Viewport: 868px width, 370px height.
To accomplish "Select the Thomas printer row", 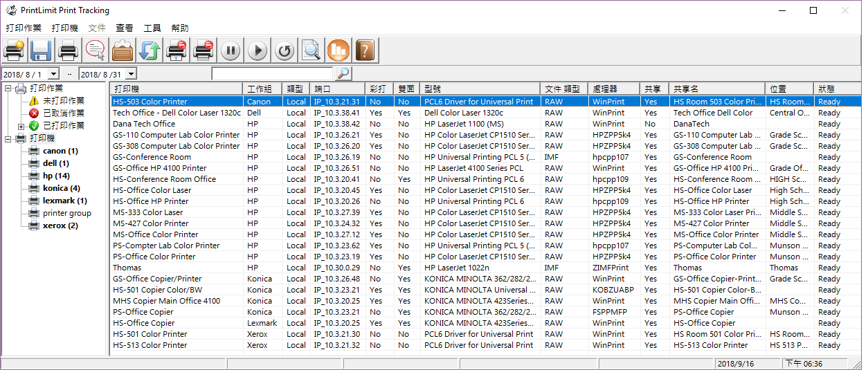I will coord(485,268).
